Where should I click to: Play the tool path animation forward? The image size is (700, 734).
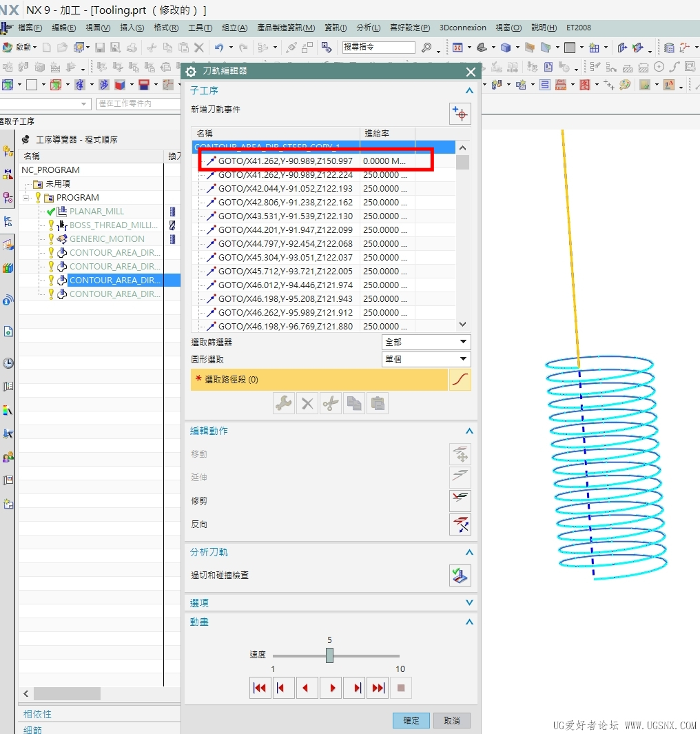331,688
